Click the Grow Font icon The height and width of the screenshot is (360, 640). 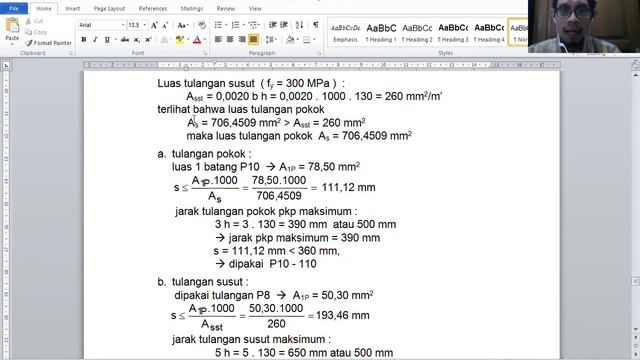tap(154, 25)
